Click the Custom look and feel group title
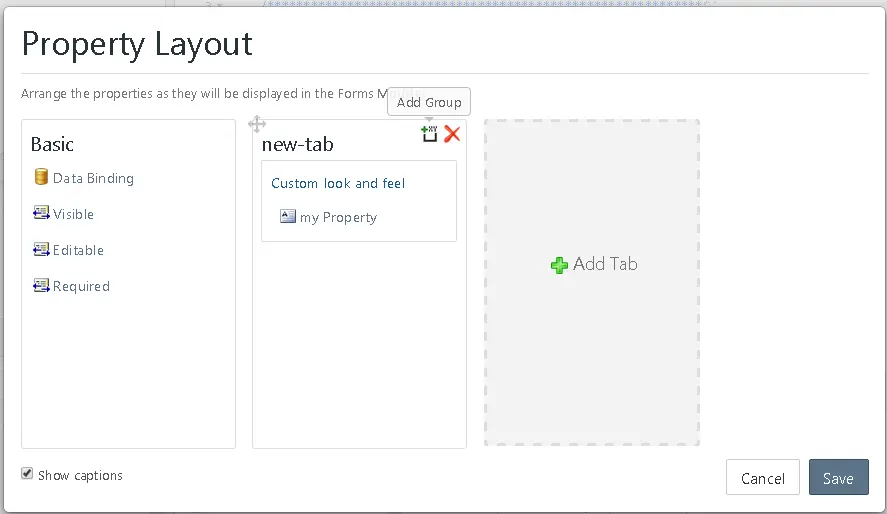Screen dimensions: 887x514 [338, 183]
